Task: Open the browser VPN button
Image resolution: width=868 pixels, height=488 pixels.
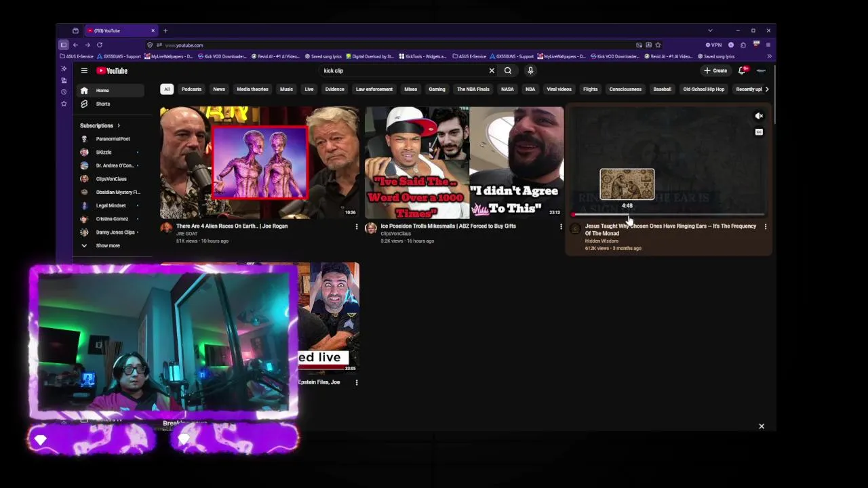Action: tap(713, 45)
